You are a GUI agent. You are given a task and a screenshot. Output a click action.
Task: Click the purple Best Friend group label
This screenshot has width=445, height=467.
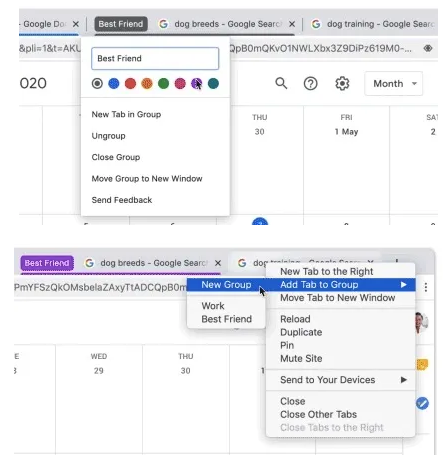pyautogui.click(x=47, y=263)
